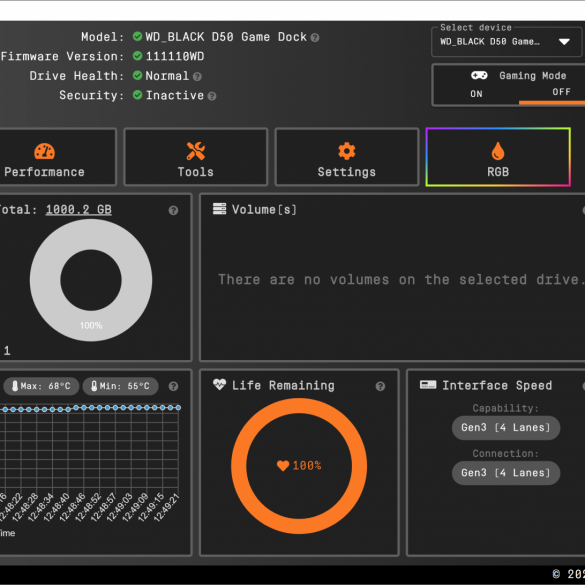Click the green check beside Firmware Version
Viewport: 585px width, 585px height.
tap(137, 56)
